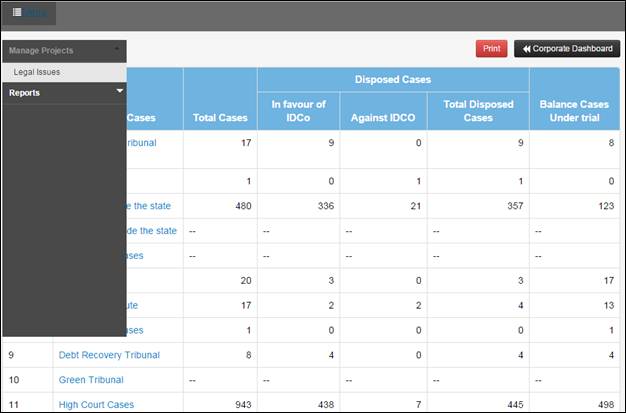Screen dimensions: 626x413
Task: Select in favour value 336
Action: [326, 206]
